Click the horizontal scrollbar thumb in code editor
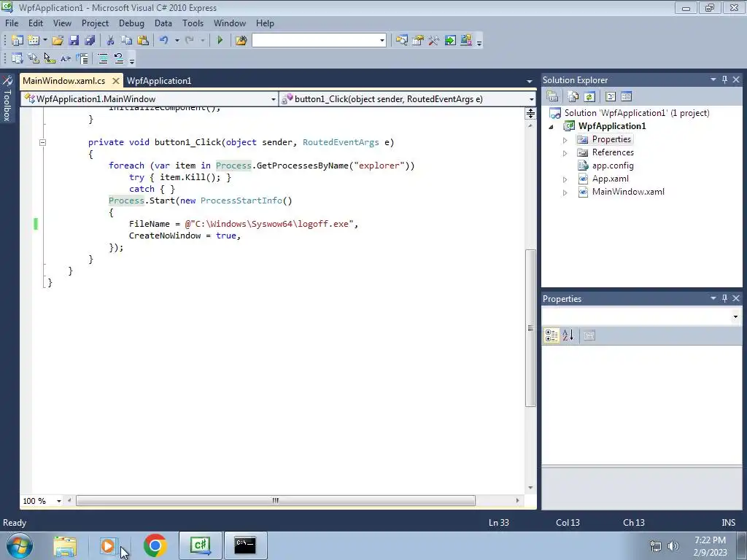Viewport: 747px width, 560px height. (x=275, y=500)
